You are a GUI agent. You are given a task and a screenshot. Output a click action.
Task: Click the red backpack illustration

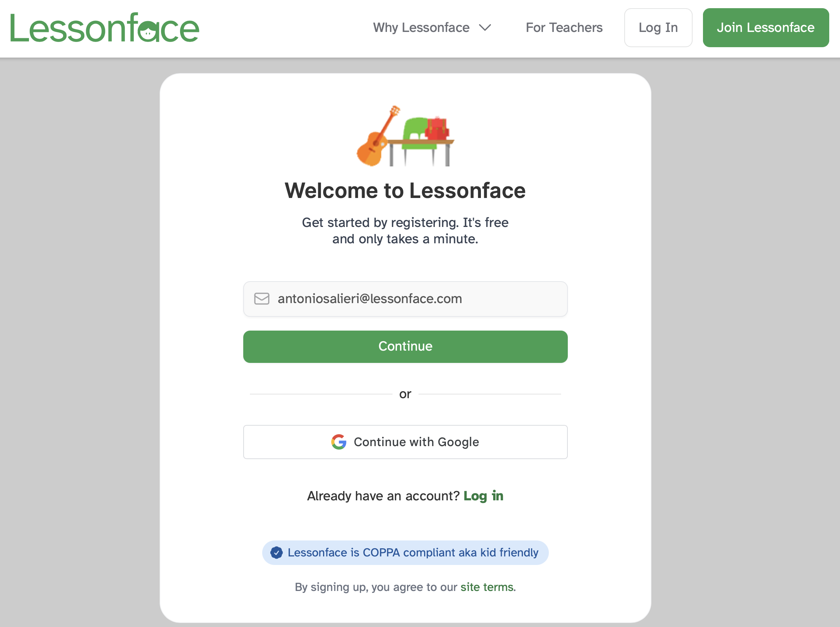pyautogui.click(x=437, y=128)
